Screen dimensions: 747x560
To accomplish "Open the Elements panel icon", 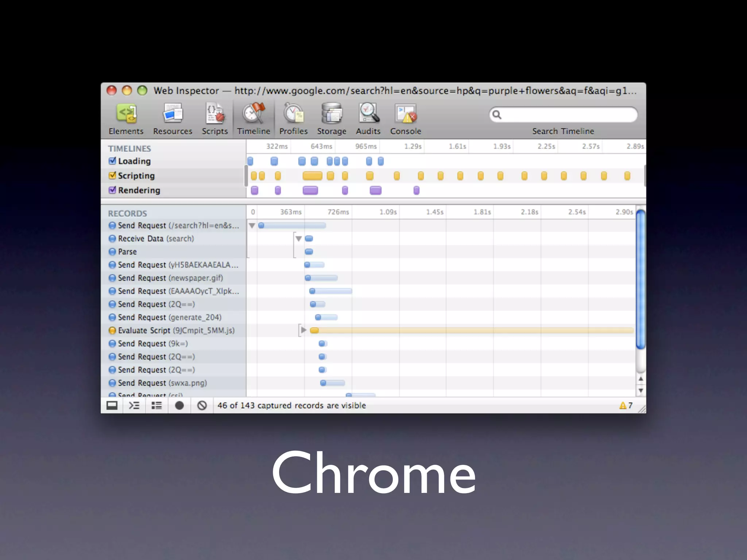I will pos(126,113).
